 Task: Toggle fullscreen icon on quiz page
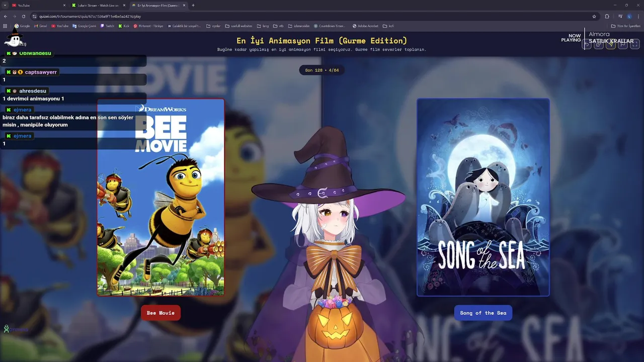(635, 45)
